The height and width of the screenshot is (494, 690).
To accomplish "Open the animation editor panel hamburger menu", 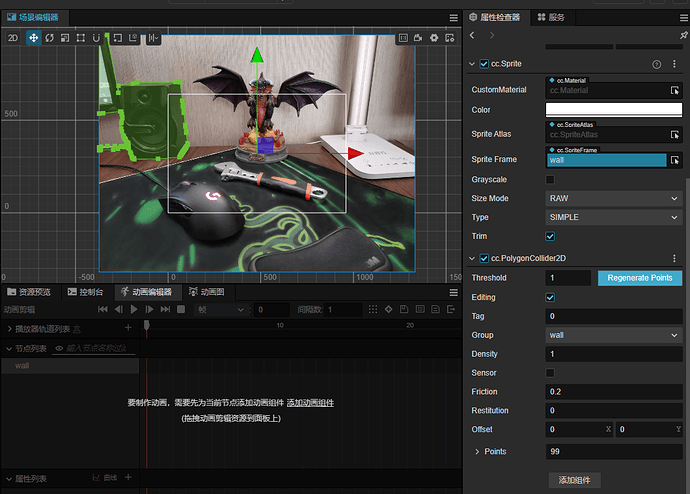I will click(x=454, y=293).
